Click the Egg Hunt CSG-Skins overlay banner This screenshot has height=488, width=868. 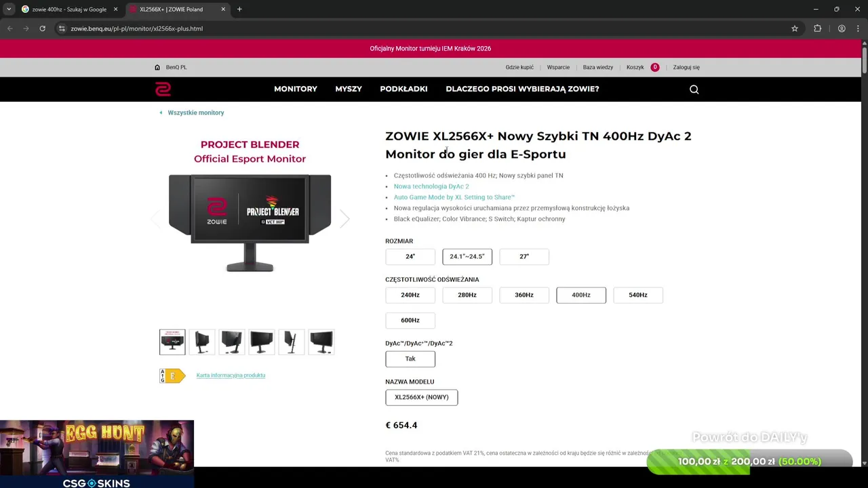(97, 454)
